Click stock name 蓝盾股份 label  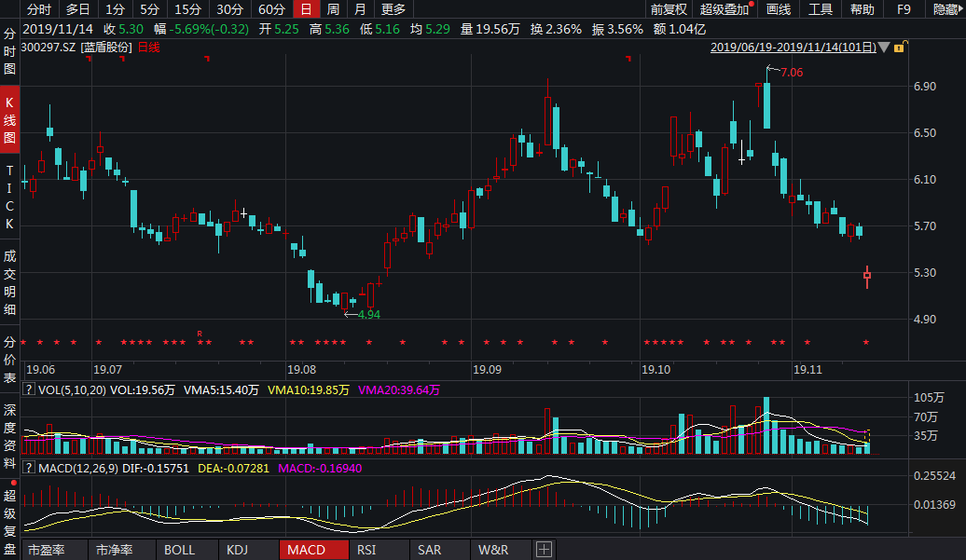(x=106, y=48)
